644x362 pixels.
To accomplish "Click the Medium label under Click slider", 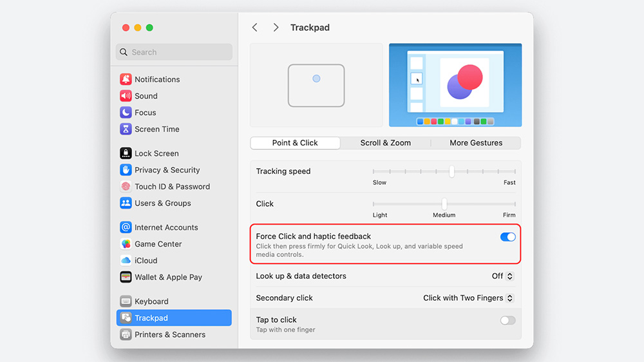I will coord(444,215).
